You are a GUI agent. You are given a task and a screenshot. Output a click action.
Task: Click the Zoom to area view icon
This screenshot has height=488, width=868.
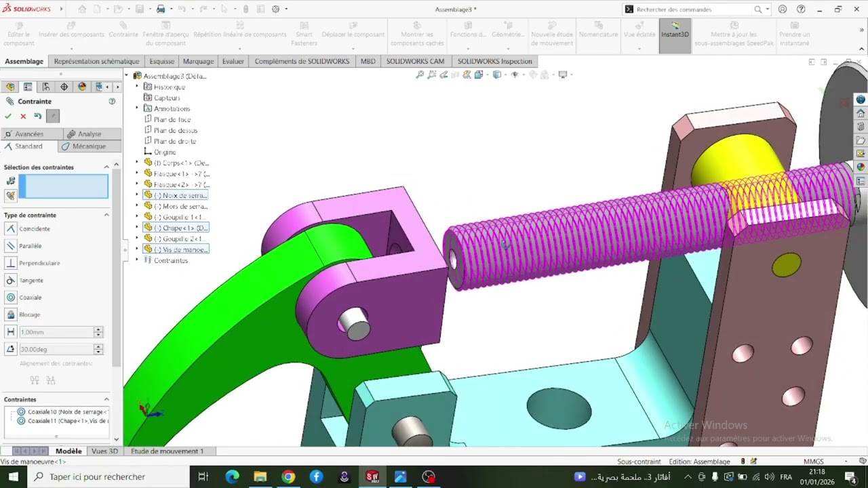pos(432,75)
